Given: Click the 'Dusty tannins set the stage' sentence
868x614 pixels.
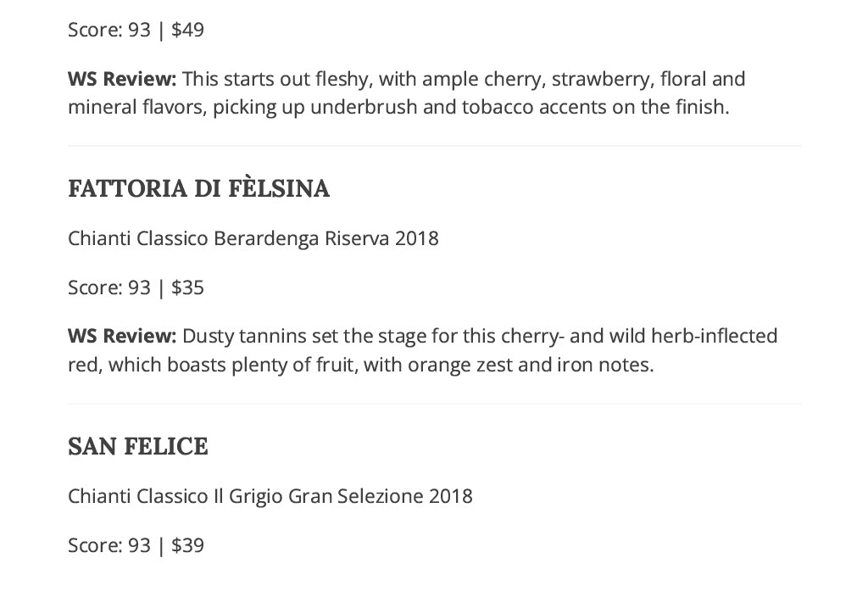Looking at the screenshot, I should [423, 350].
